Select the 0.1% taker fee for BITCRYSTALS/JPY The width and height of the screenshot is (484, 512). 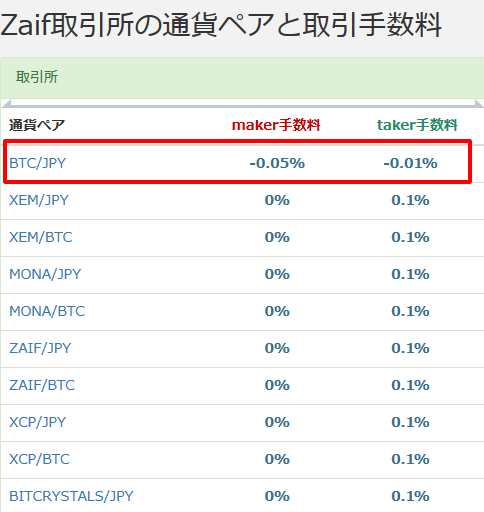[410, 496]
